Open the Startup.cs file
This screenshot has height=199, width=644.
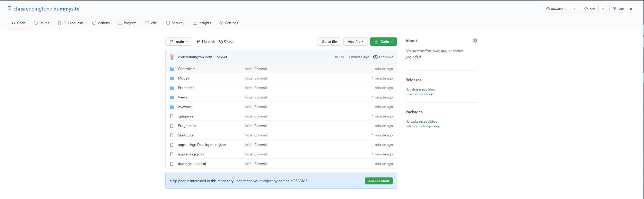[x=185, y=135]
